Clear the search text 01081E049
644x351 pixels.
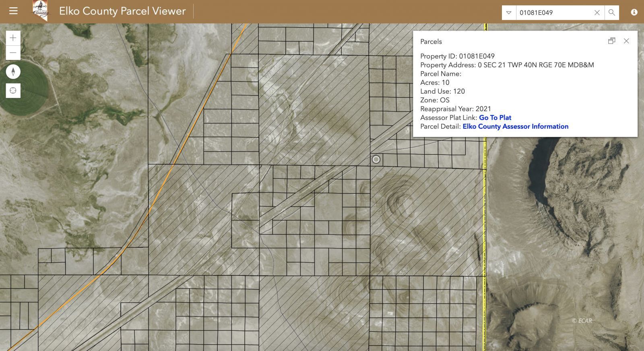597,12
